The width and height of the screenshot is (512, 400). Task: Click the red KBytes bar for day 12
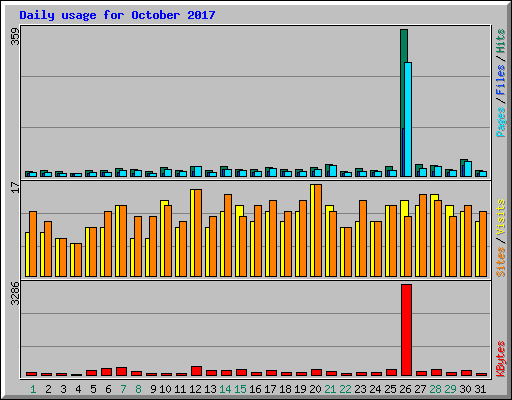196,371
